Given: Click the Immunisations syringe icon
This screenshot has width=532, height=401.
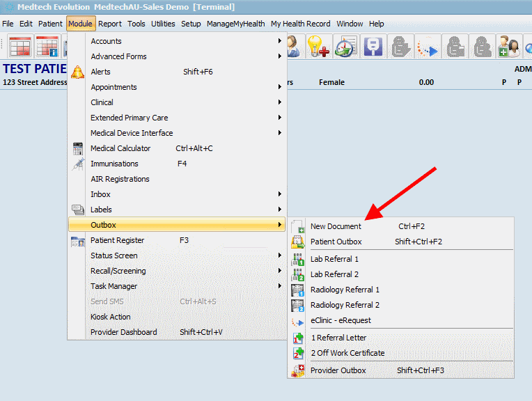Looking at the screenshot, I should 78,164.
